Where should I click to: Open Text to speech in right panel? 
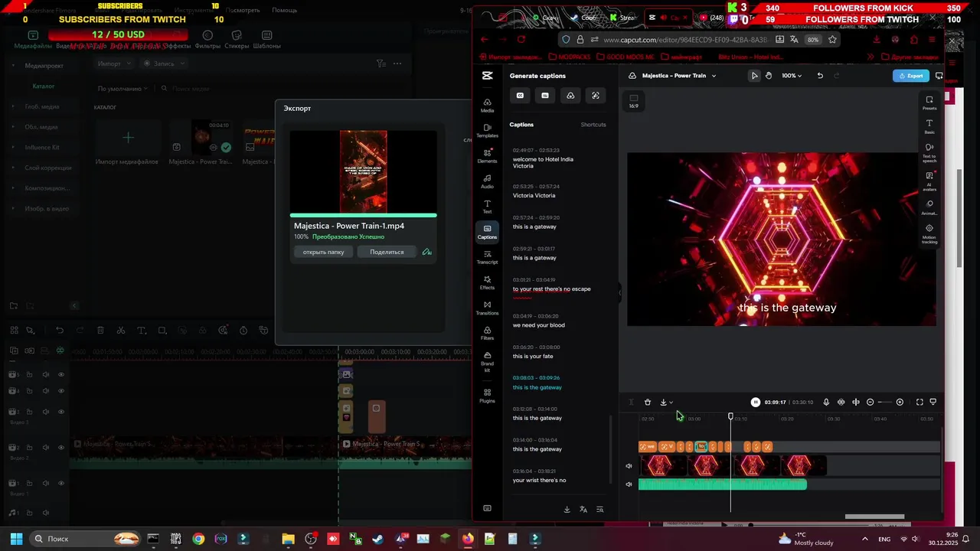pos(929,152)
